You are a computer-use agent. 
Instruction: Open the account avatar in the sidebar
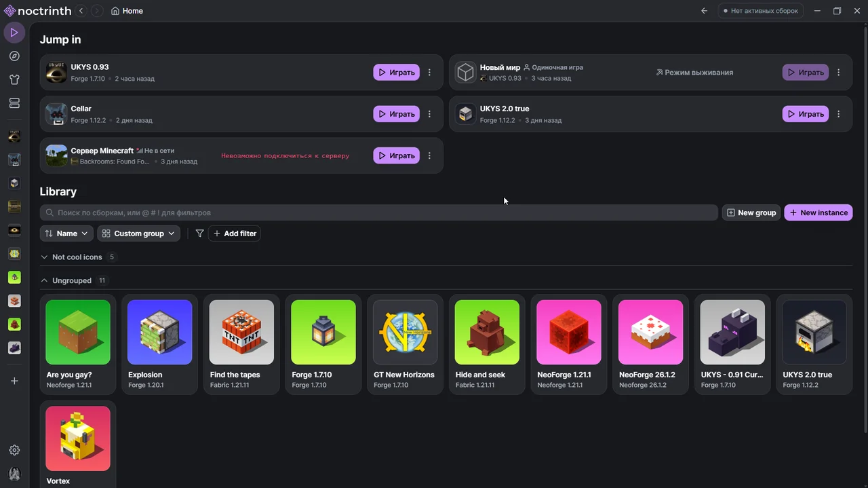coord(14,474)
